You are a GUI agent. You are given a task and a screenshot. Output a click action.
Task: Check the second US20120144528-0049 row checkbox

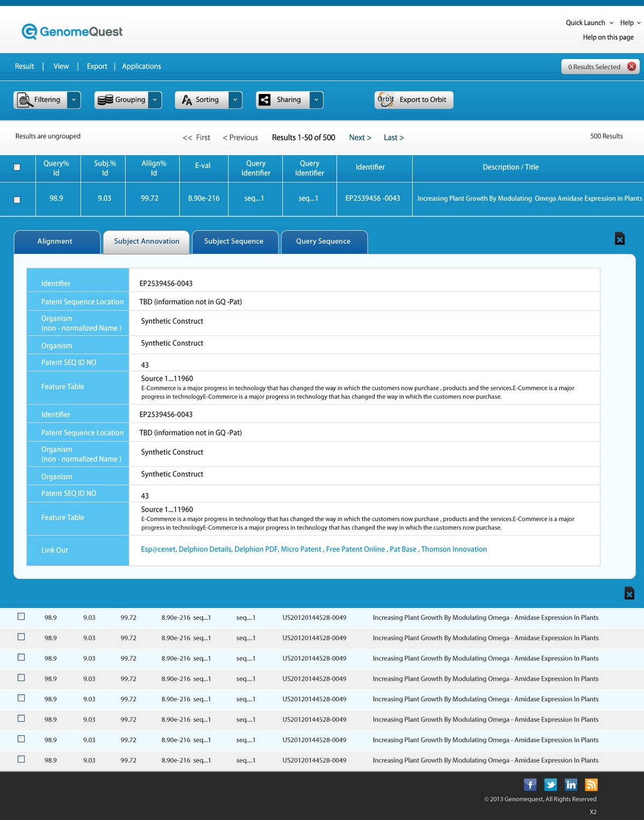[x=21, y=637]
